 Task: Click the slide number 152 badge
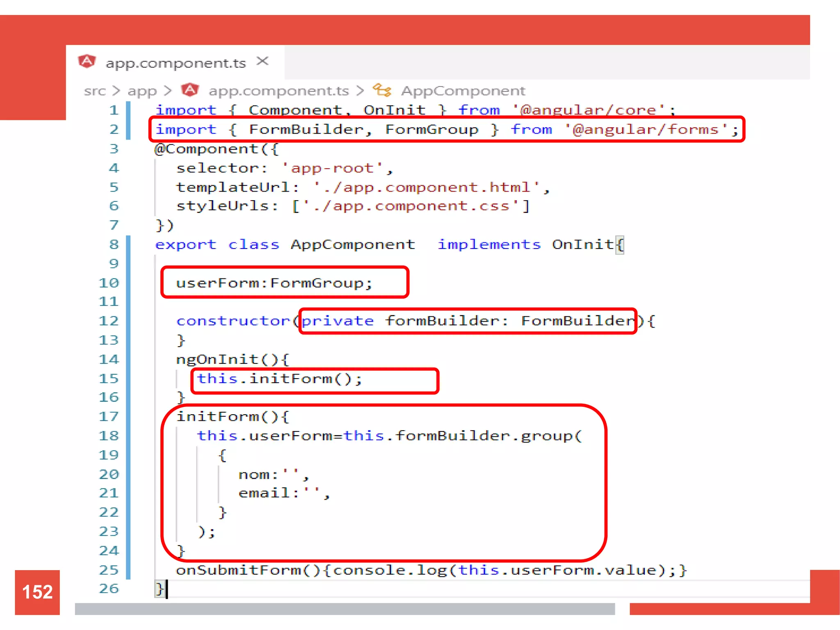point(37,592)
